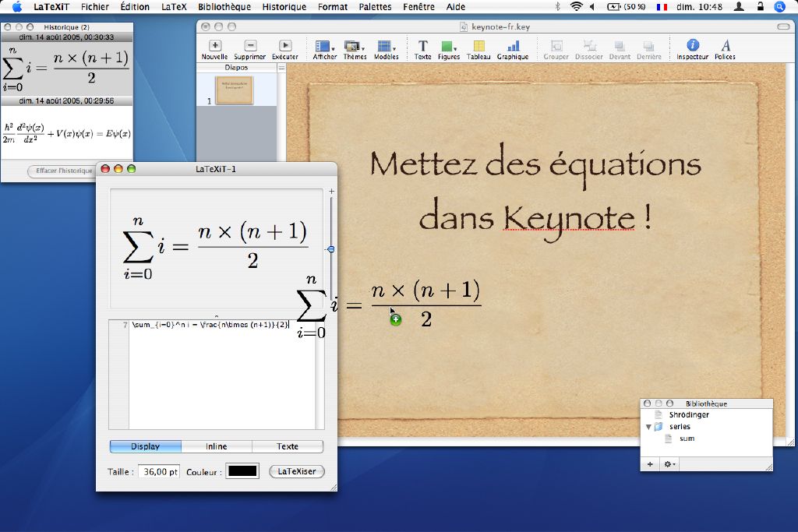The image size is (798, 532).
Task: Open the gear action menu in Bibliothèque
Action: pos(669,464)
